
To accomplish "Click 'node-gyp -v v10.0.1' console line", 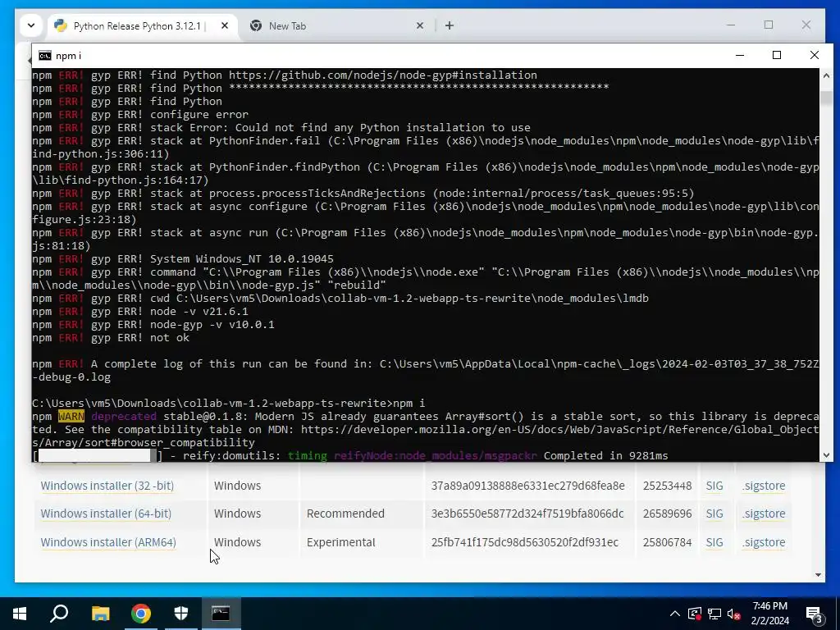I will (153, 325).
